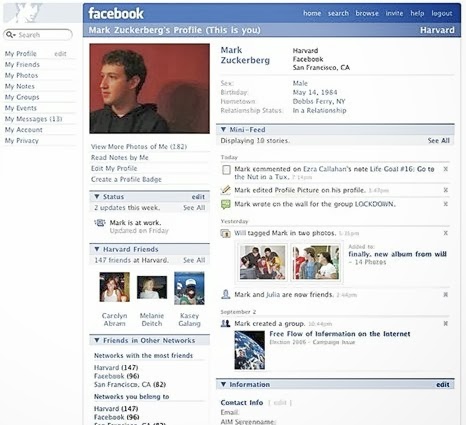Open first tagged photo of group at computer
This screenshot has width=466, height=425.
(263, 262)
